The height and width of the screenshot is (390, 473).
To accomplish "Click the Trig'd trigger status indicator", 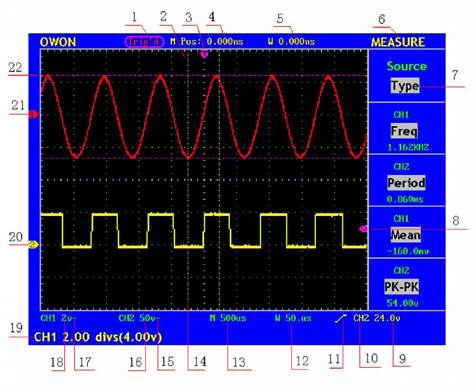I will 145,42.
